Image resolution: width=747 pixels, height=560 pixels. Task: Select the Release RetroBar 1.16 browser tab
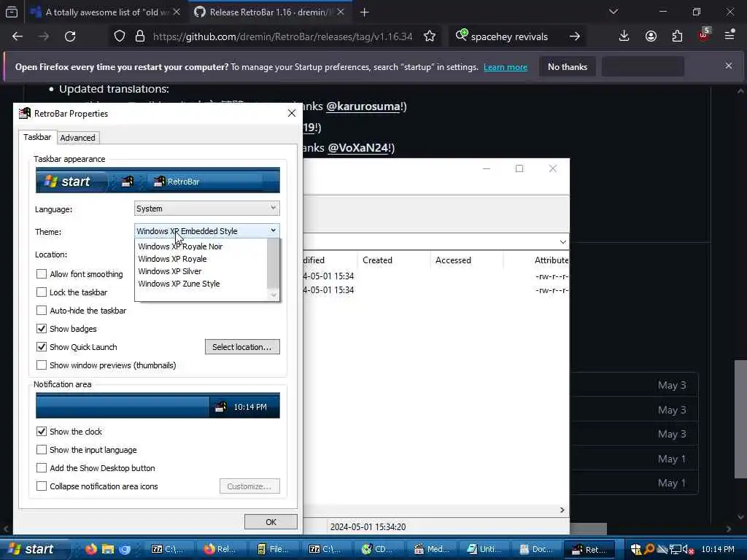point(269,12)
